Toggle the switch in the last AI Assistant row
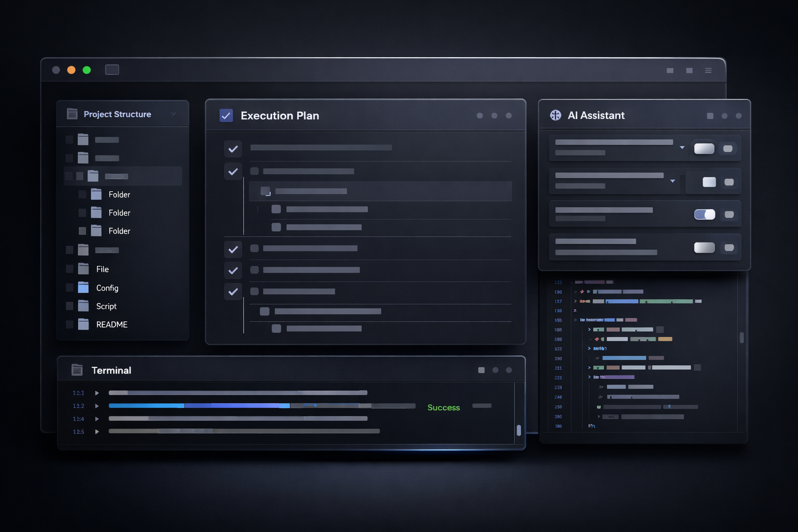798x532 pixels. click(704, 248)
